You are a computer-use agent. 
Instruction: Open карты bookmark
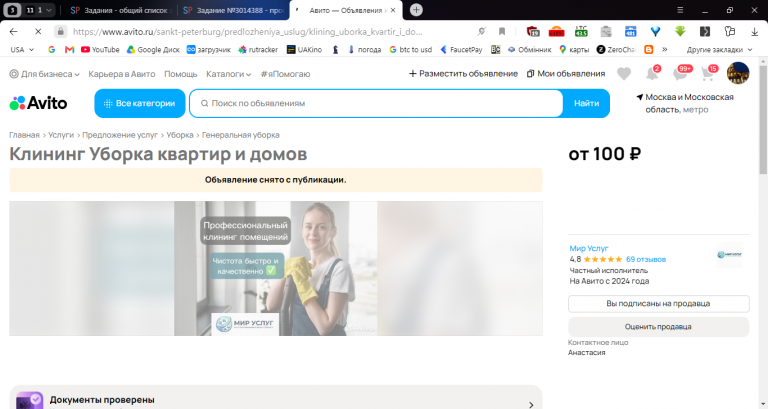click(x=574, y=49)
